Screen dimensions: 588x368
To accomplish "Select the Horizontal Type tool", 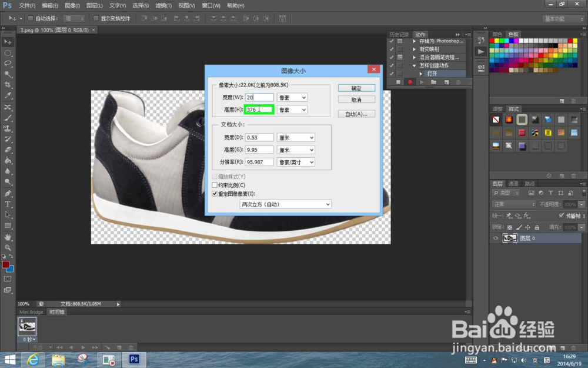I will [x=8, y=204].
